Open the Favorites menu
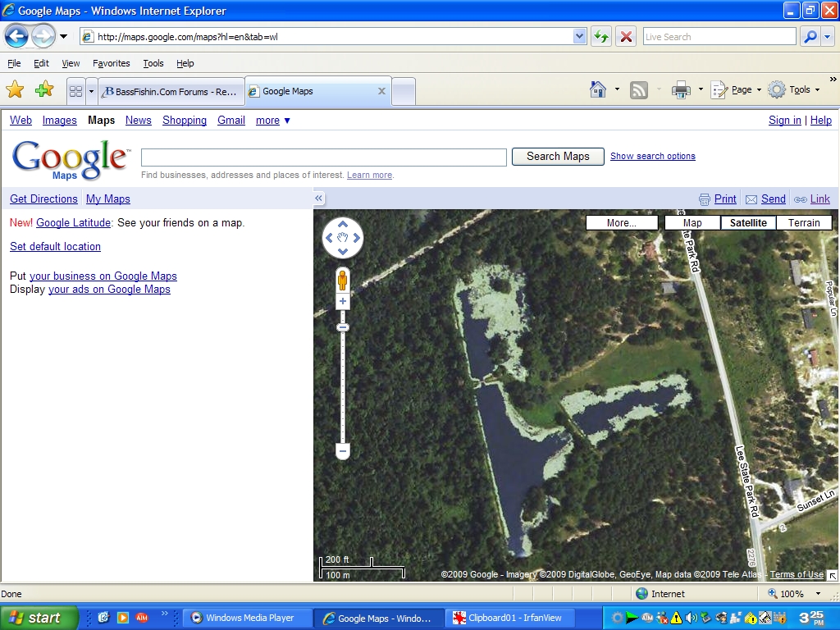840x630 pixels. point(111,63)
